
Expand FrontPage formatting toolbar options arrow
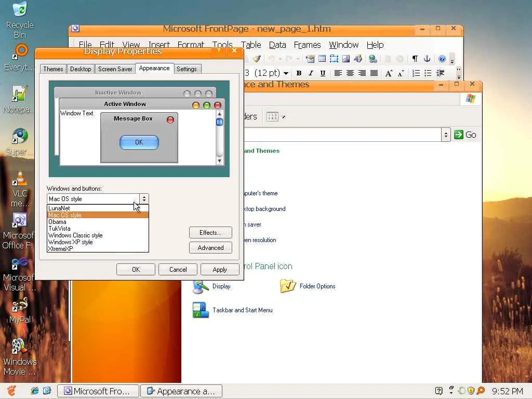(459, 73)
